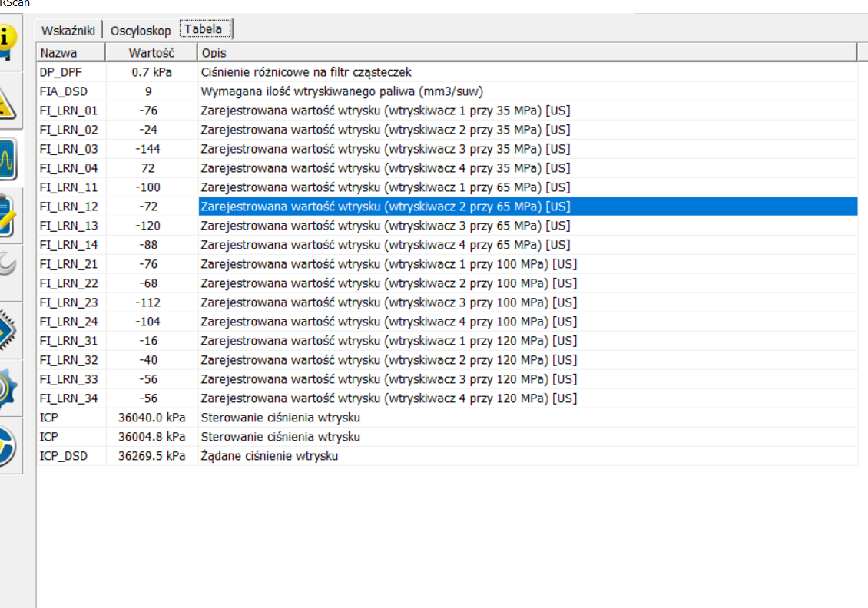
Task: Select the FI_LRN_03 row
Action: click(x=69, y=149)
